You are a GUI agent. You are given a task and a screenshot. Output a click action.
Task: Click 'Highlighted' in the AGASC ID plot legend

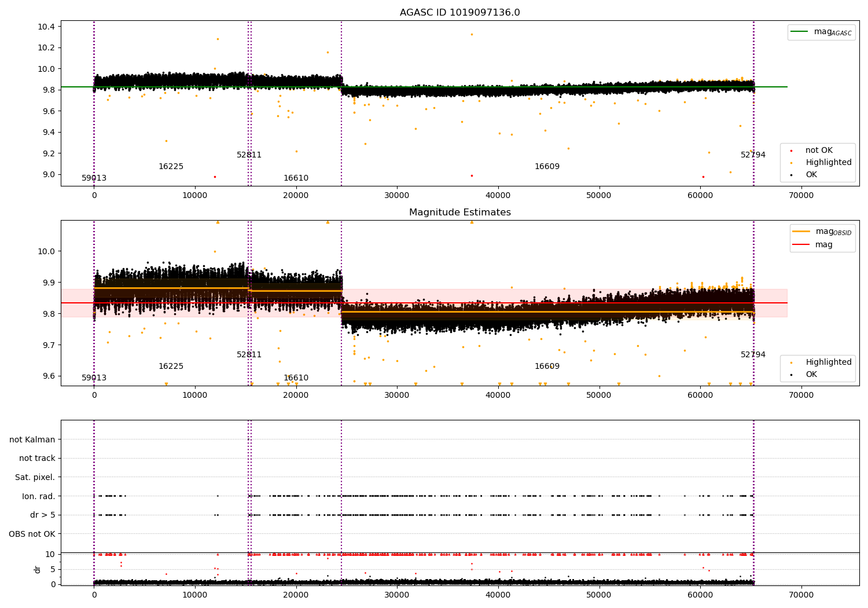[x=828, y=163]
